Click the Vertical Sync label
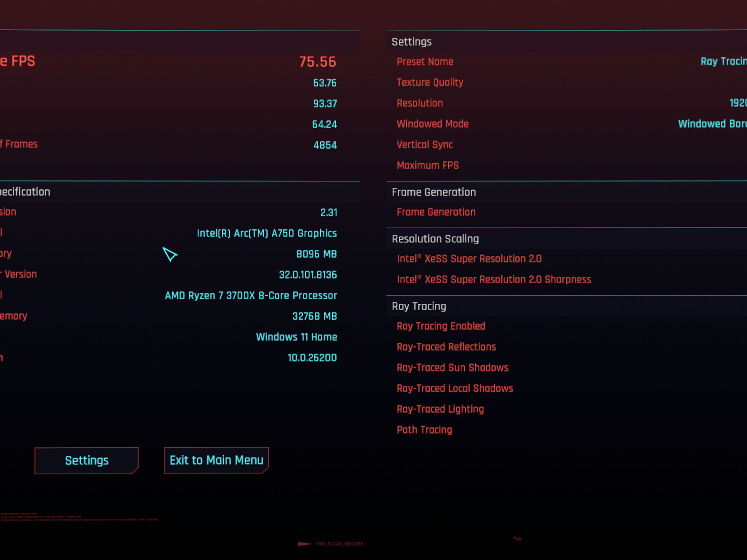 (x=425, y=145)
